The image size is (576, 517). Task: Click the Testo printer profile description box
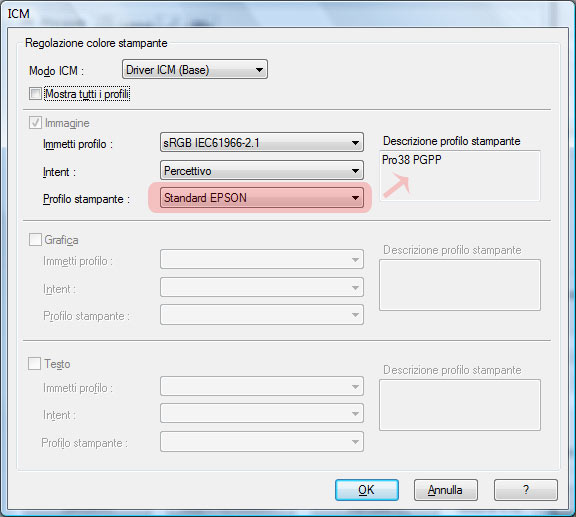[460, 405]
